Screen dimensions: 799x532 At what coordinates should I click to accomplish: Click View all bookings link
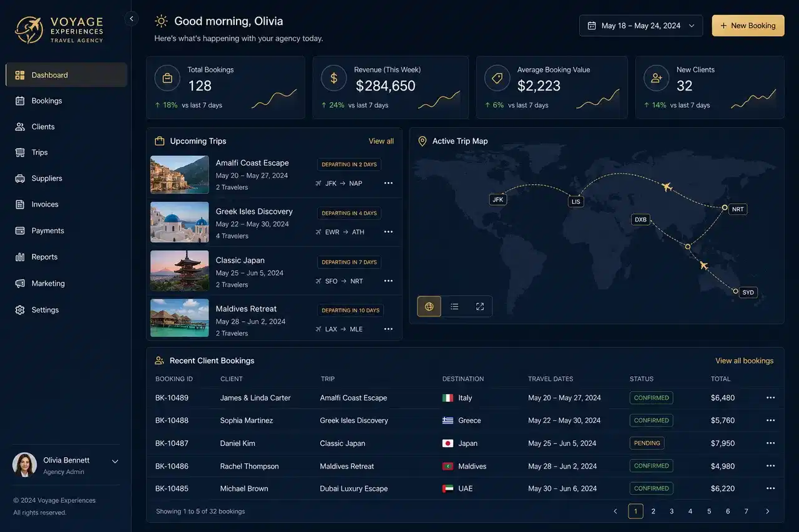point(744,360)
